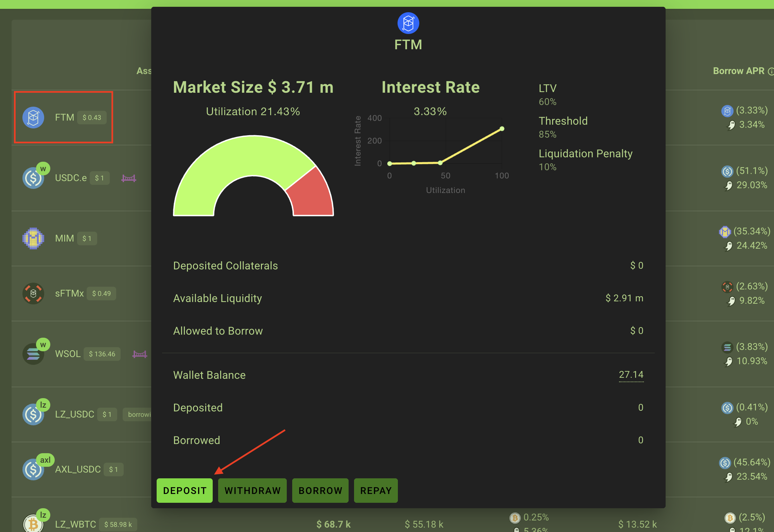Click the large FTM logo atop the modal
This screenshot has width=774, height=532.
pyautogui.click(x=408, y=23)
